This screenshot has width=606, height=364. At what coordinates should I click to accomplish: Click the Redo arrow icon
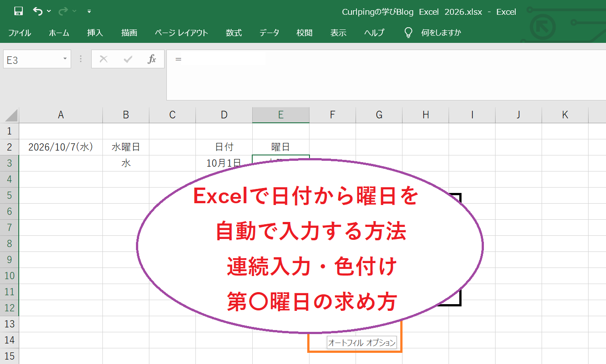point(64,11)
